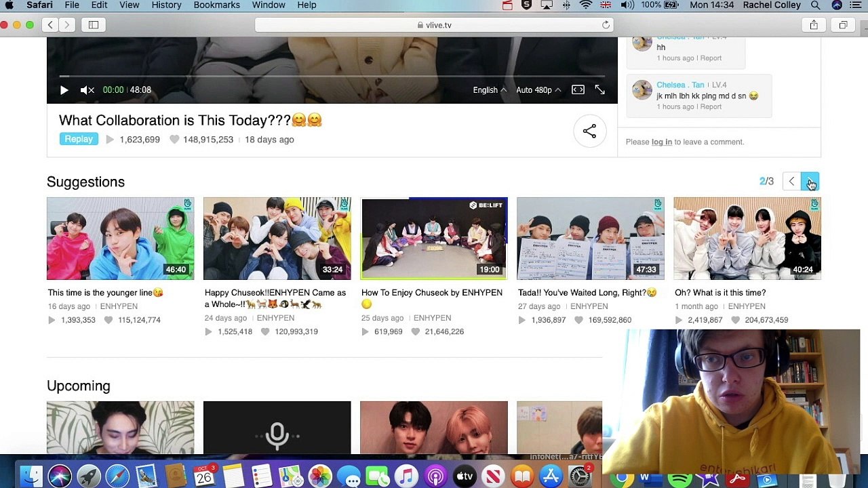Open the Help menu
Image resolution: width=868 pixels, height=488 pixels.
tap(307, 5)
